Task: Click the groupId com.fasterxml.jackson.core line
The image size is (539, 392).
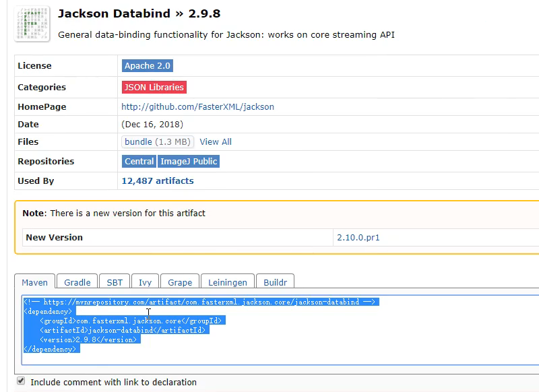Action: 131,321
